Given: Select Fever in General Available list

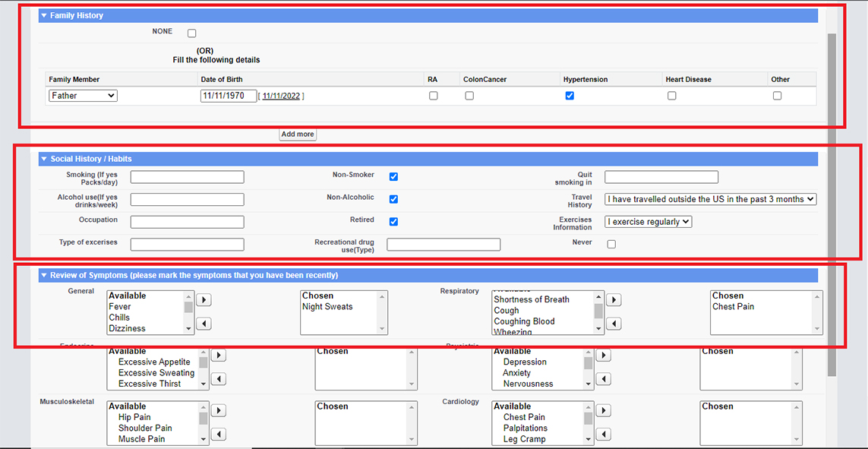Looking at the screenshot, I should [120, 307].
